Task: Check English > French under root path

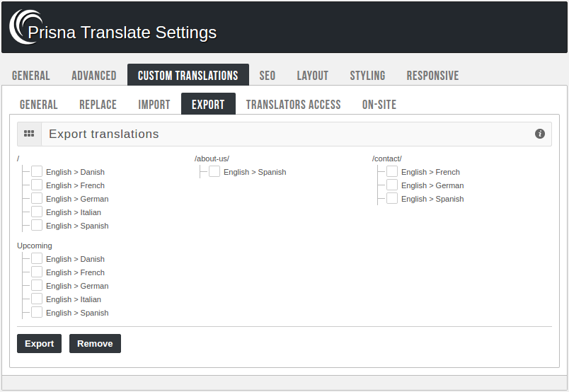Action: (x=37, y=185)
